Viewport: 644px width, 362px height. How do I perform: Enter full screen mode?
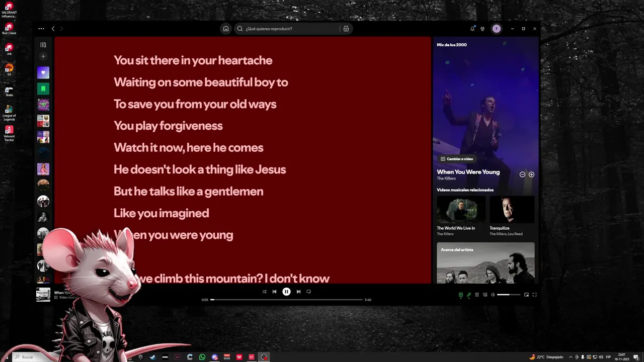(x=534, y=295)
